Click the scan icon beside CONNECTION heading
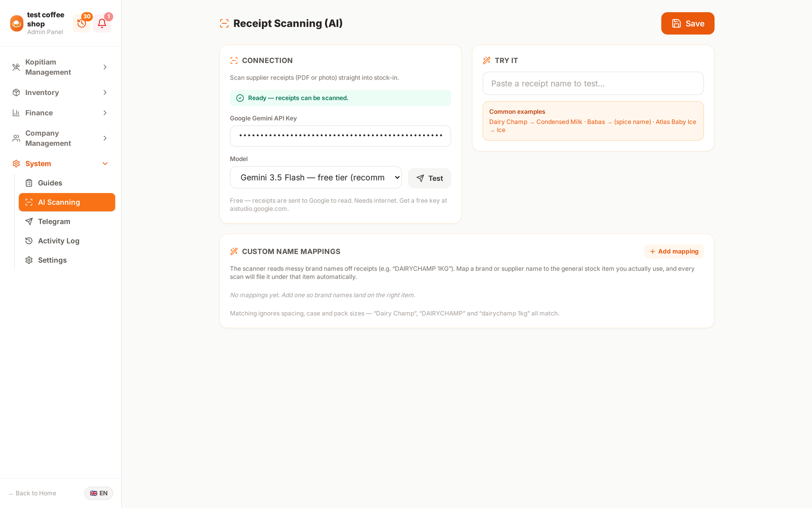 [x=234, y=61]
